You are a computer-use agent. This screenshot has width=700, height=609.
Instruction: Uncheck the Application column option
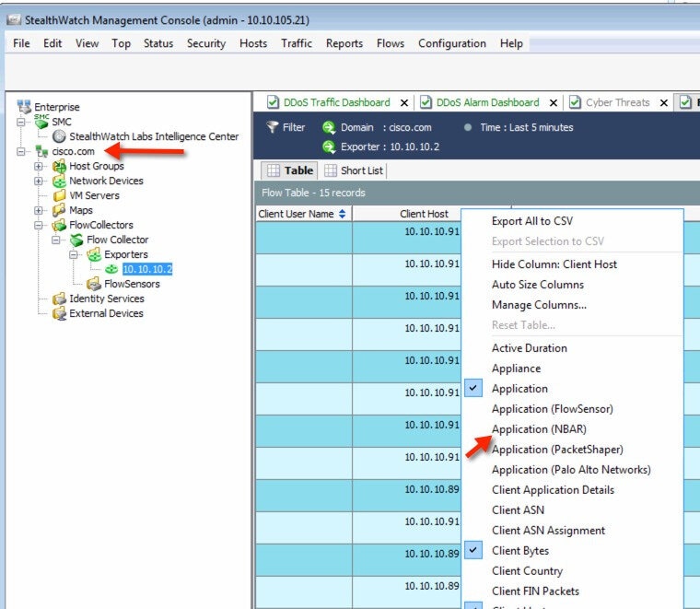473,388
